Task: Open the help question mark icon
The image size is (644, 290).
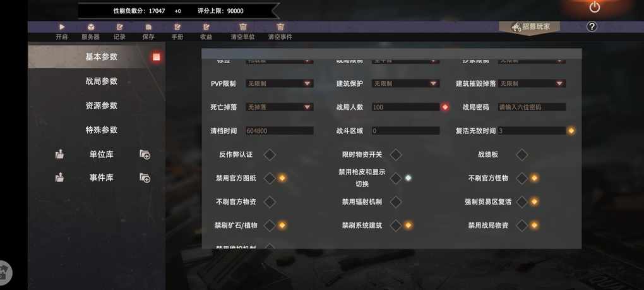Action: 592,27
